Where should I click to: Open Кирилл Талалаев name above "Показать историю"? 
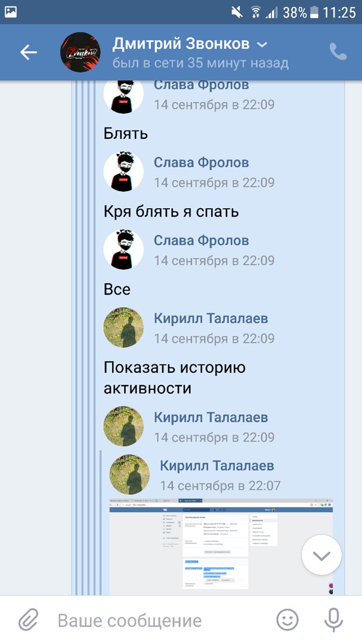tap(211, 318)
